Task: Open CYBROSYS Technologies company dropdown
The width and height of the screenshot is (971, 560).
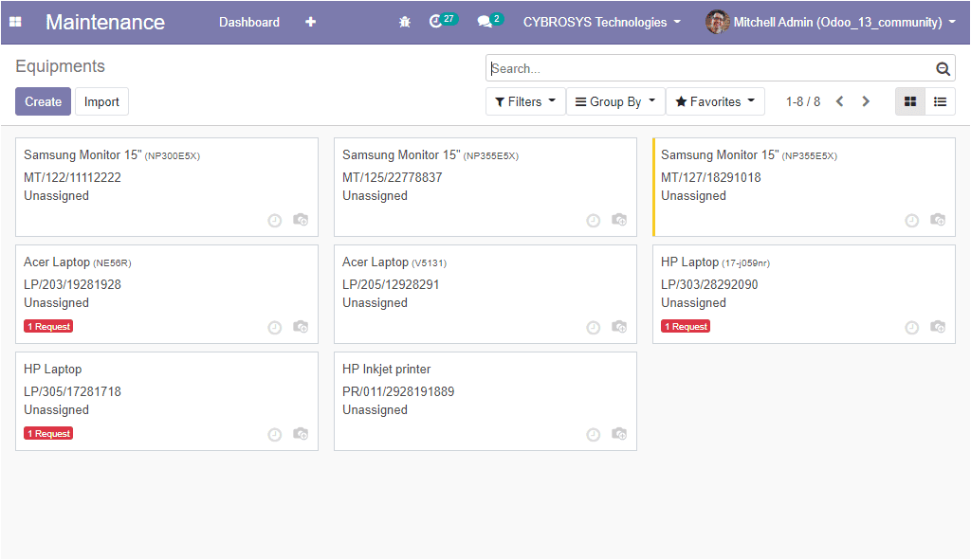Action: (602, 23)
